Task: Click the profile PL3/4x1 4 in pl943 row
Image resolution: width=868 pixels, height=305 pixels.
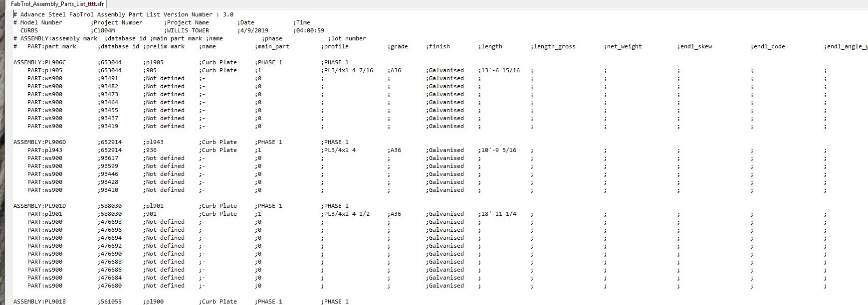Action: point(340,150)
